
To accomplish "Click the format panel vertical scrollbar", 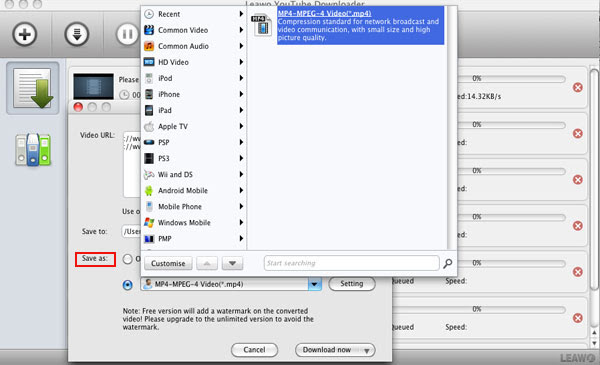I will pos(452,128).
